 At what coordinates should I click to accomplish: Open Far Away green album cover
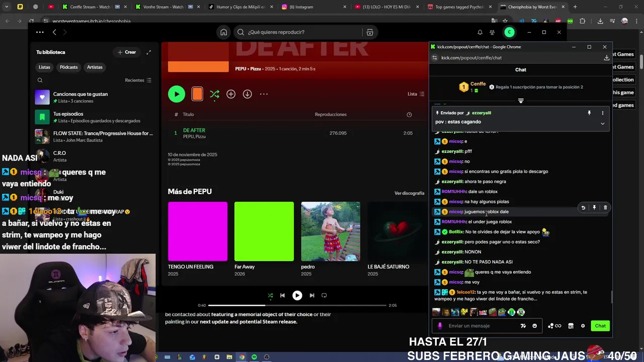pos(264,231)
